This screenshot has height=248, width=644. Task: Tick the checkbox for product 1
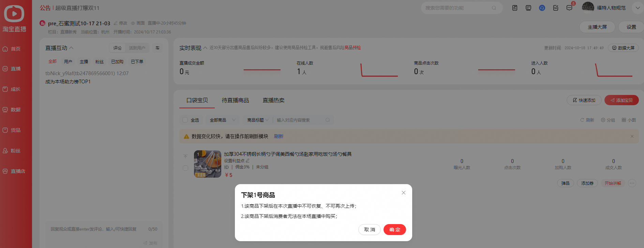[185, 168]
